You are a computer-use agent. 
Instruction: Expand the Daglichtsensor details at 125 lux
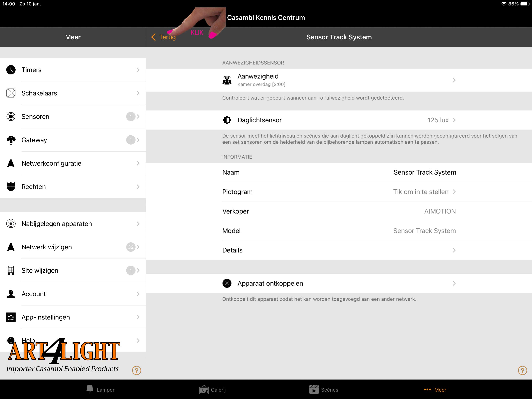click(454, 120)
